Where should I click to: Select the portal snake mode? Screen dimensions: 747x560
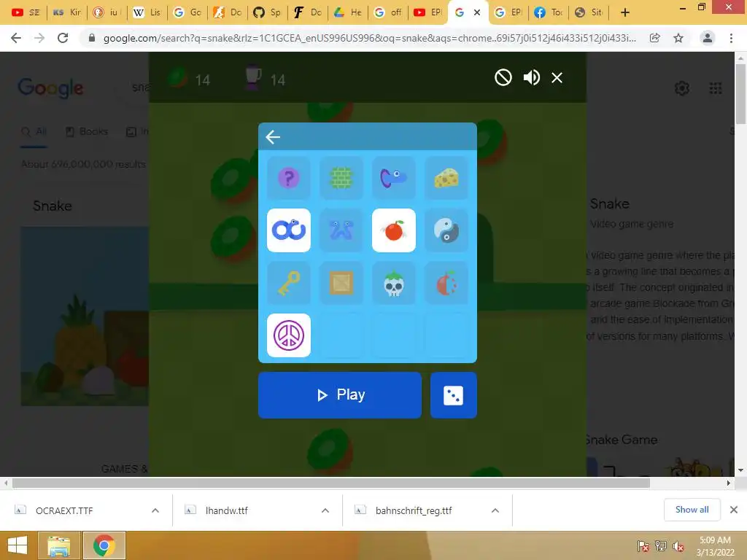coord(393,178)
